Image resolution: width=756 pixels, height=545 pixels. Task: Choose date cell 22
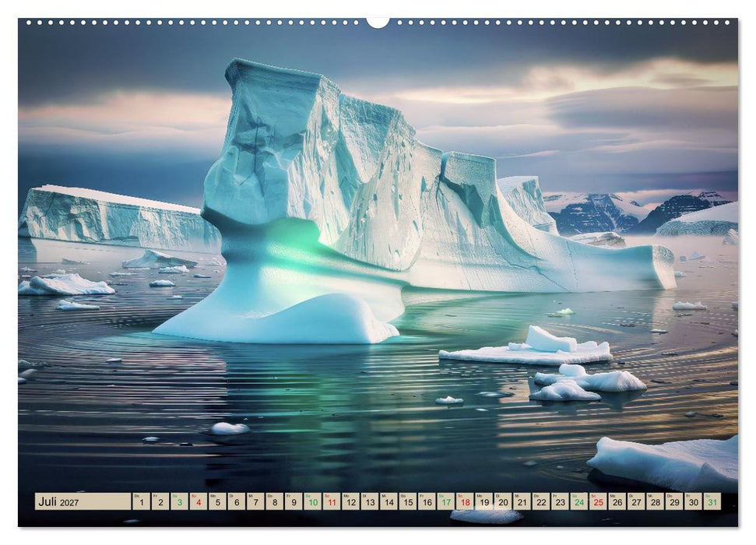[x=541, y=501]
